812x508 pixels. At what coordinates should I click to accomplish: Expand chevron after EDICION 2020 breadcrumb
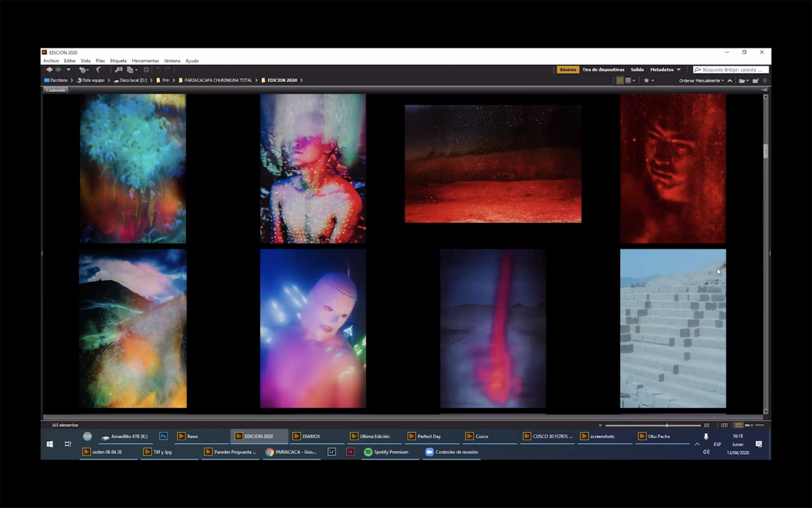point(301,80)
